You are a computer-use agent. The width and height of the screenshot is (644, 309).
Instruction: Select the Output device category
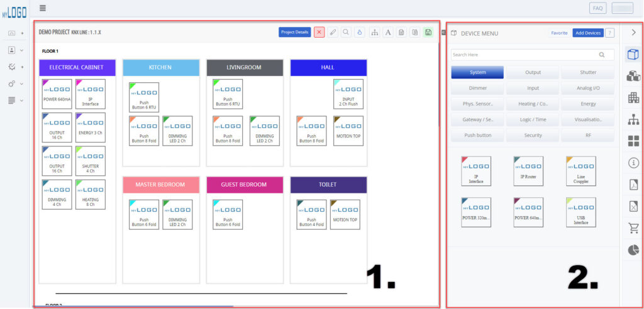[533, 72]
